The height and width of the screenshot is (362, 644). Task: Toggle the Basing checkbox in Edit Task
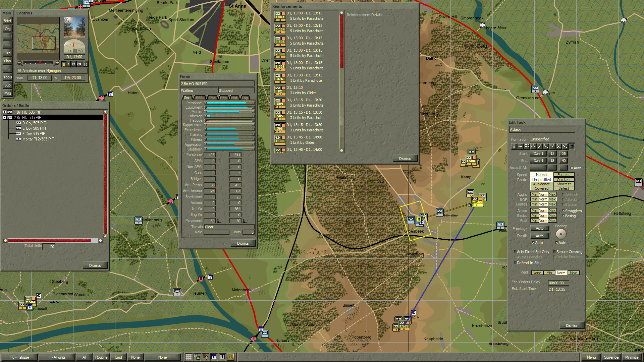coord(563,216)
